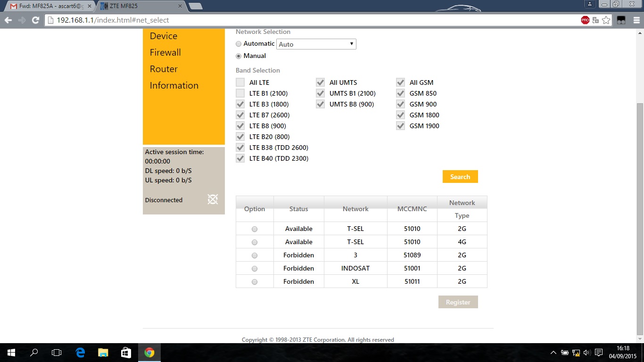
Task: Enable the All LTE checkbox
Action: click(240, 82)
